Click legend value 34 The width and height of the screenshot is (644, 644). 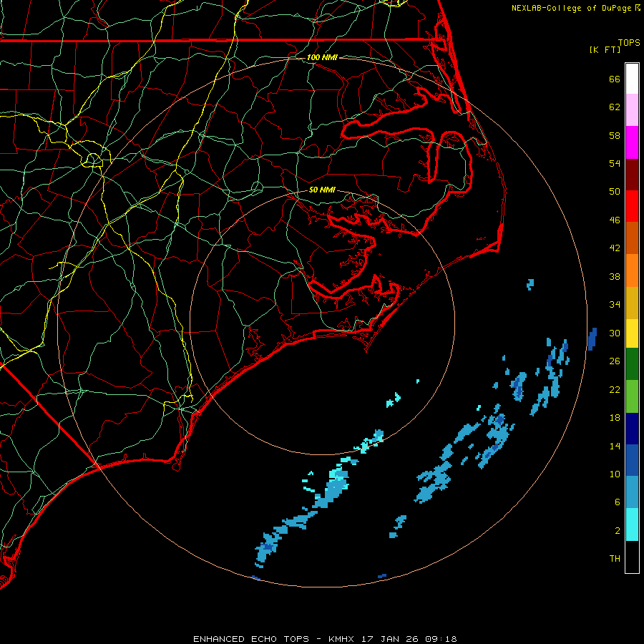point(615,305)
